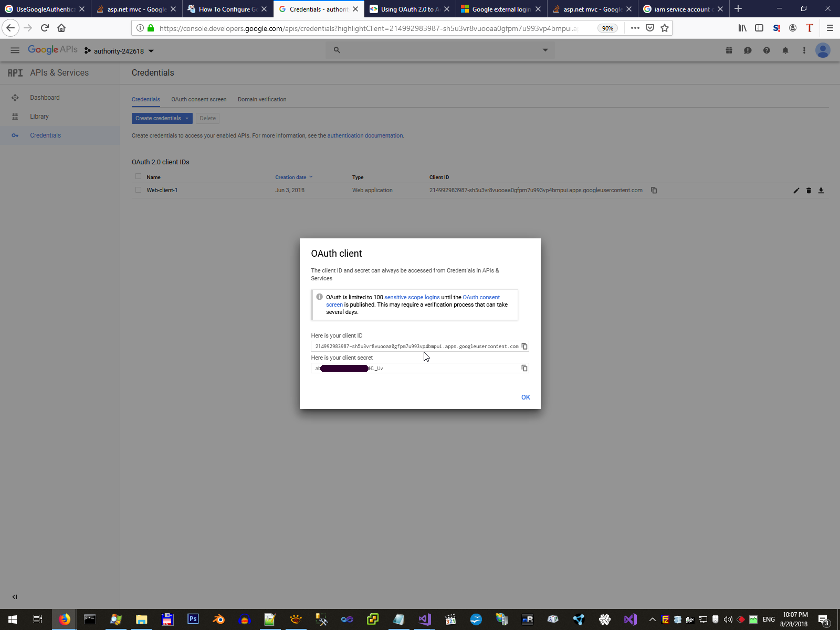Open the sensitive scope logins link
The width and height of the screenshot is (840, 630).
coord(412,297)
